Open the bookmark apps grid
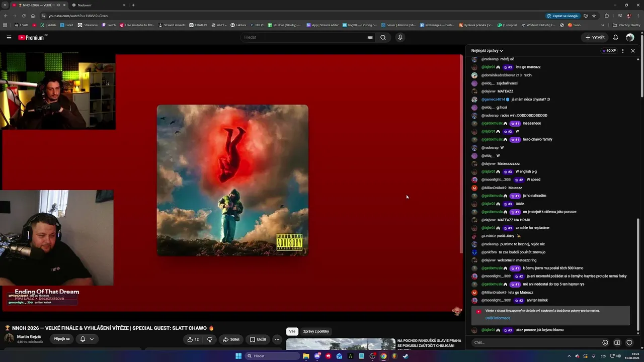Screen dimensions: 644x362 pos(5,25)
